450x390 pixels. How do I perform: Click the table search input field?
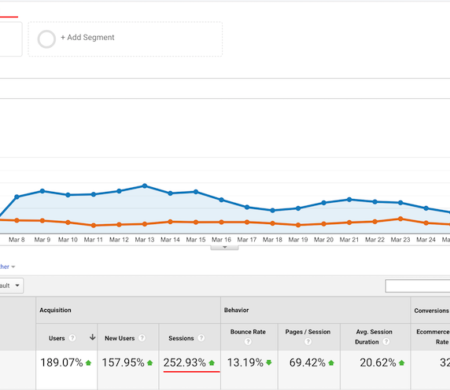tap(418, 286)
